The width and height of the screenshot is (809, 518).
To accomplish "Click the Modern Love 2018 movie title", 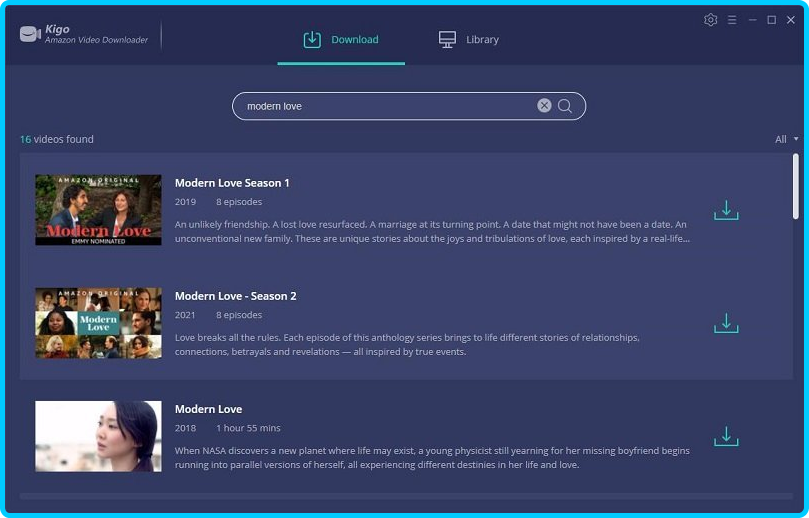I will point(208,409).
